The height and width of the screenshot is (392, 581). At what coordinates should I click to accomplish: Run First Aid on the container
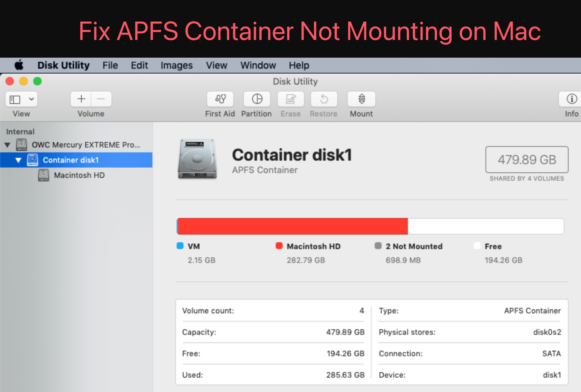pyautogui.click(x=220, y=99)
